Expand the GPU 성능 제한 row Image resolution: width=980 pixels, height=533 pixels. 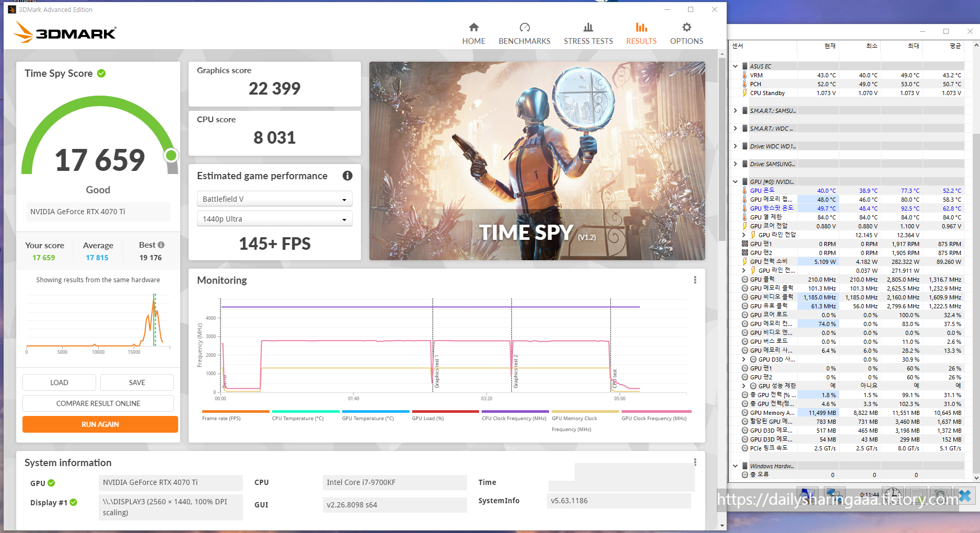click(x=744, y=386)
